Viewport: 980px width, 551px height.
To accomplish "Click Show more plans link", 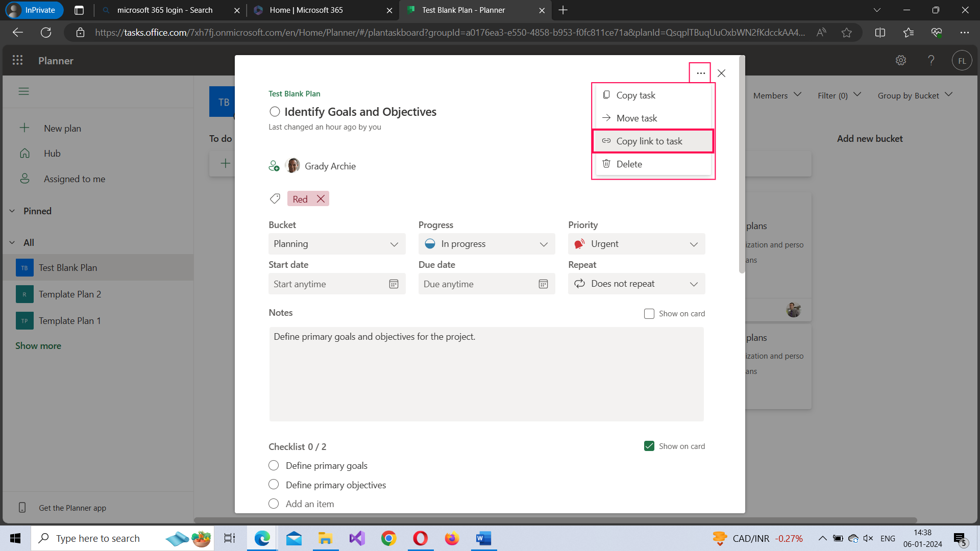I will [x=38, y=345].
